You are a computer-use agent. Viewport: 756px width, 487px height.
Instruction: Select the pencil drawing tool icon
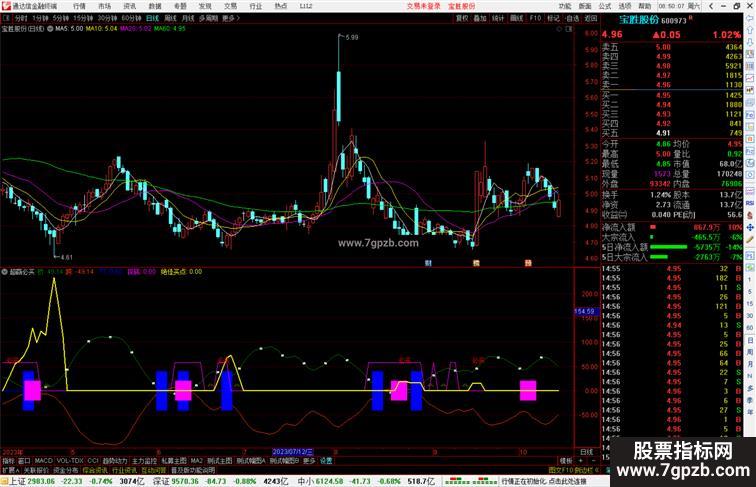[750, 240]
